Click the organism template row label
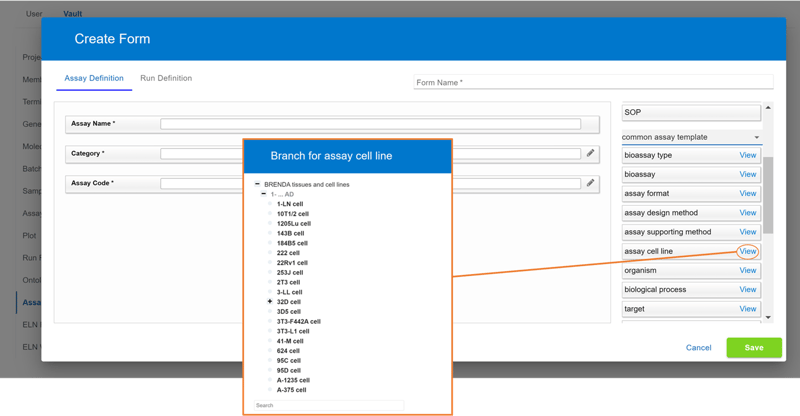The width and height of the screenshot is (800, 416). coord(640,271)
